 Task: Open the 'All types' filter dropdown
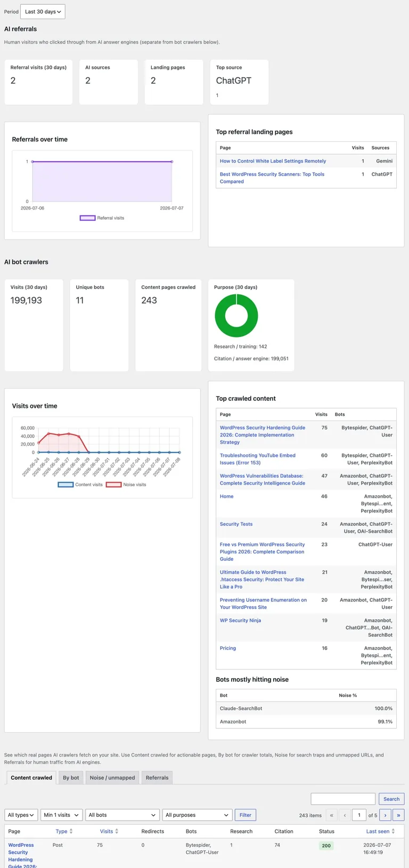[21, 815]
